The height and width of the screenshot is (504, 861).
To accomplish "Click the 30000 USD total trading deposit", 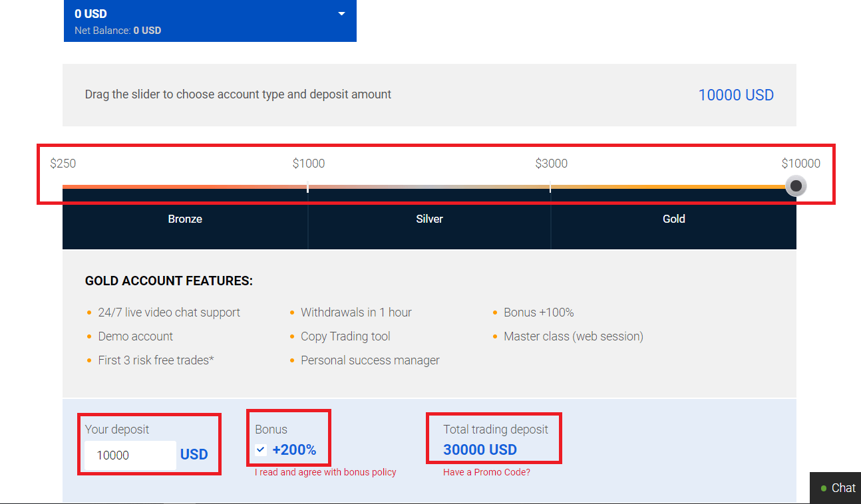I will point(480,450).
